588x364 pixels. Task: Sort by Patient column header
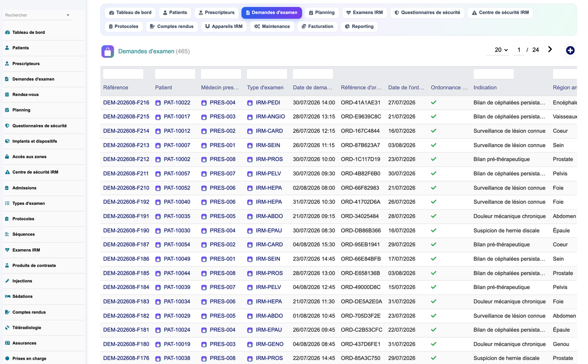coord(164,88)
